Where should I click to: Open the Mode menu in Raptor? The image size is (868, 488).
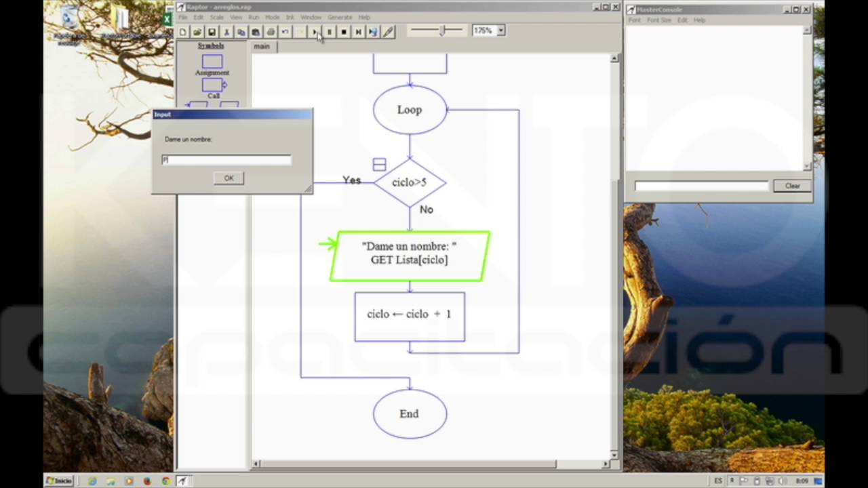pos(272,18)
